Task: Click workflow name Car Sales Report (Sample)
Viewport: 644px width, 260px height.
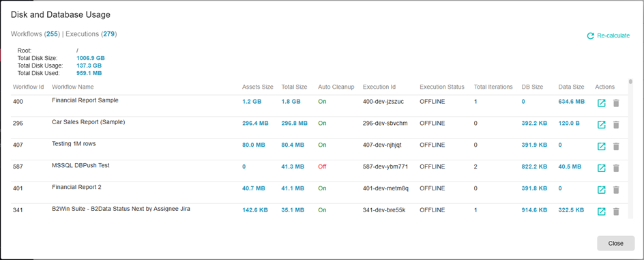Action: coord(88,121)
